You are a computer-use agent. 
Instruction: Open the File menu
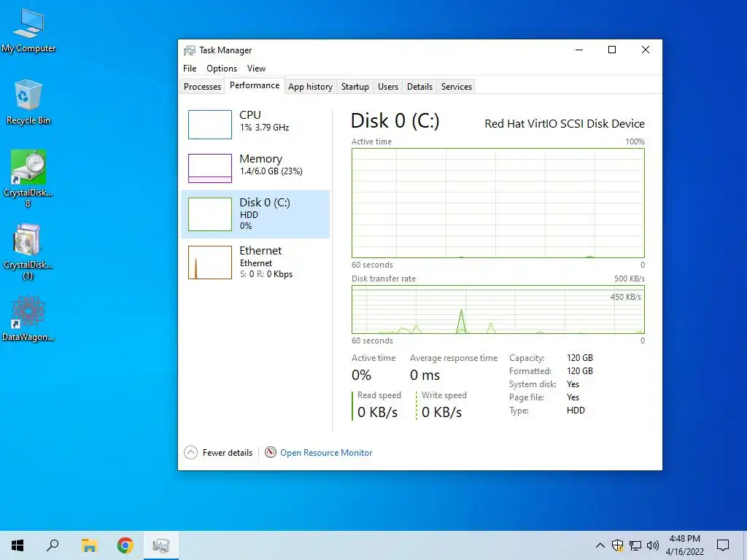[190, 68]
